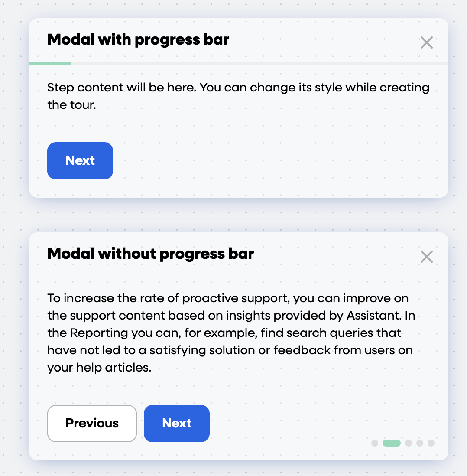Click the "Modal with progress bar" title

pos(138,40)
